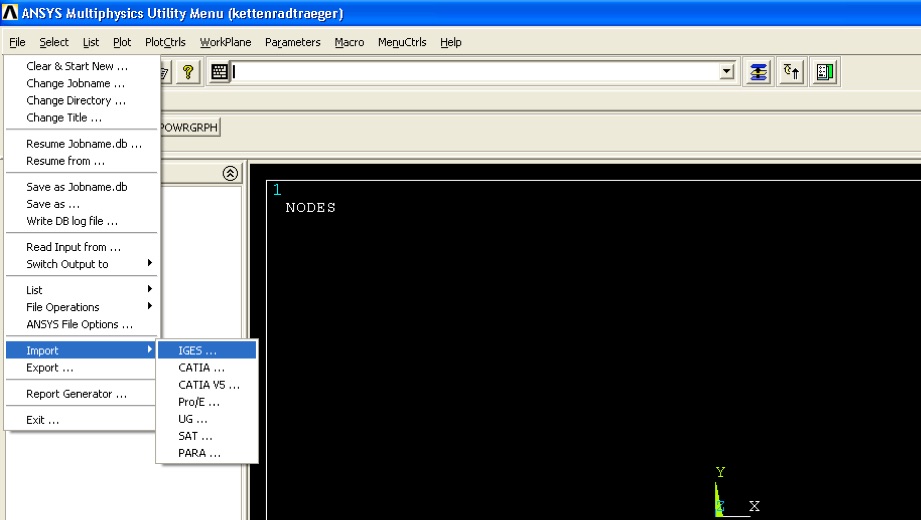921x520 pixels.
Task: Select CATIA V5 import option
Action: (207, 385)
